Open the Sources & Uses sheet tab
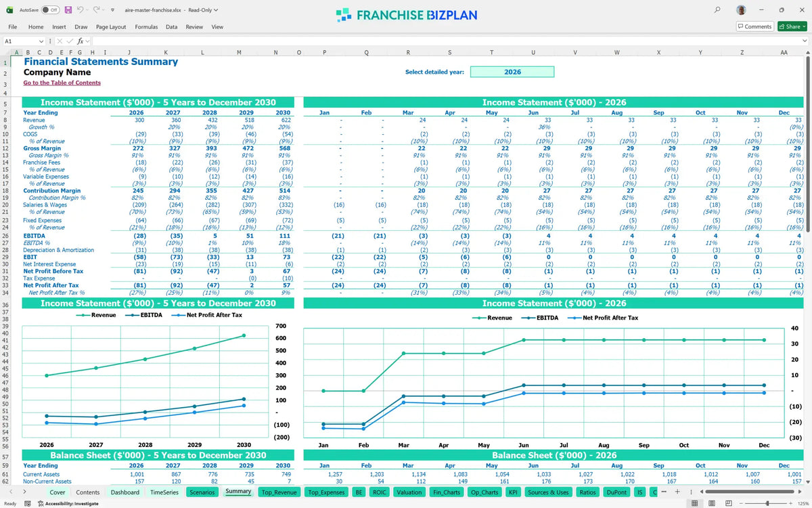Image resolution: width=812 pixels, height=508 pixels. 548,492
